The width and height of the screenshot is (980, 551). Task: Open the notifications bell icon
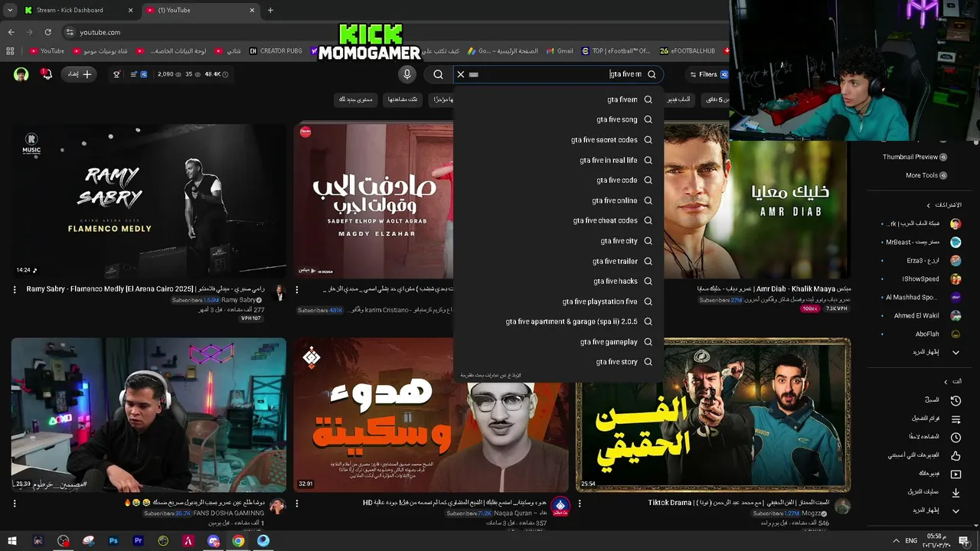(47, 74)
